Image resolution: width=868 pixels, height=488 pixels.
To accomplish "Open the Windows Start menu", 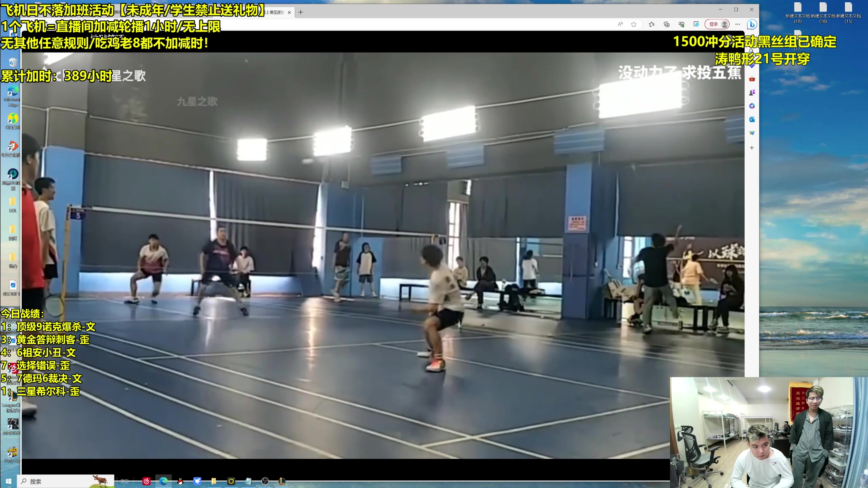I will 8,481.
